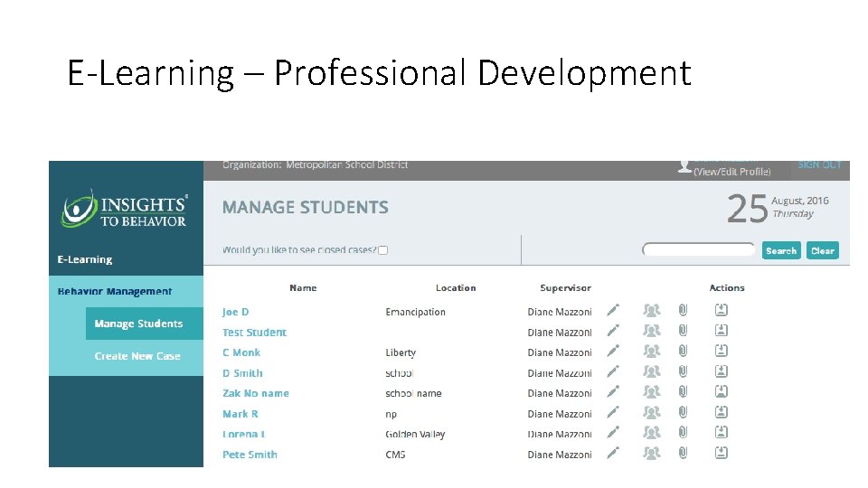The height and width of the screenshot is (488, 868).
Task: Click paperclip icon for C Monk
Action: click(684, 352)
